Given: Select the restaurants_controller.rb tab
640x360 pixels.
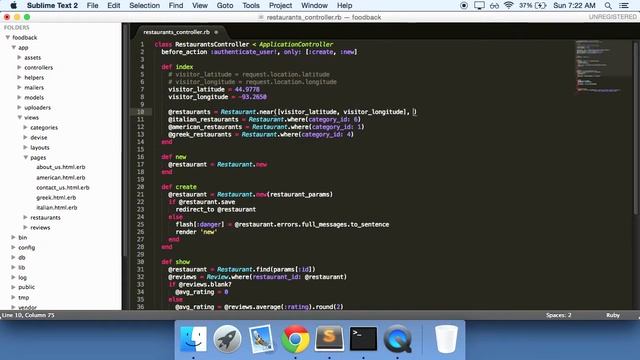Looking at the screenshot, I should click(x=176, y=32).
